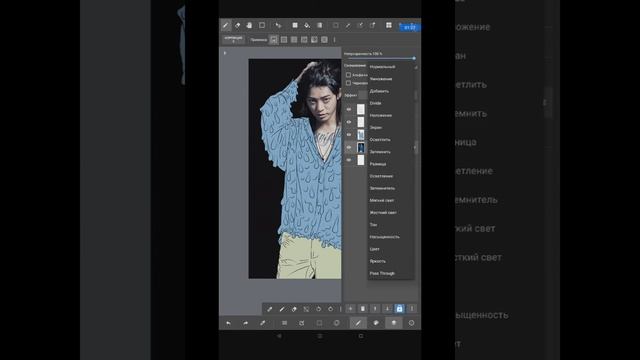This screenshot has width=640, height=360.
Task: Add a new layer with plus icon
Action: [x=350, y=309]
